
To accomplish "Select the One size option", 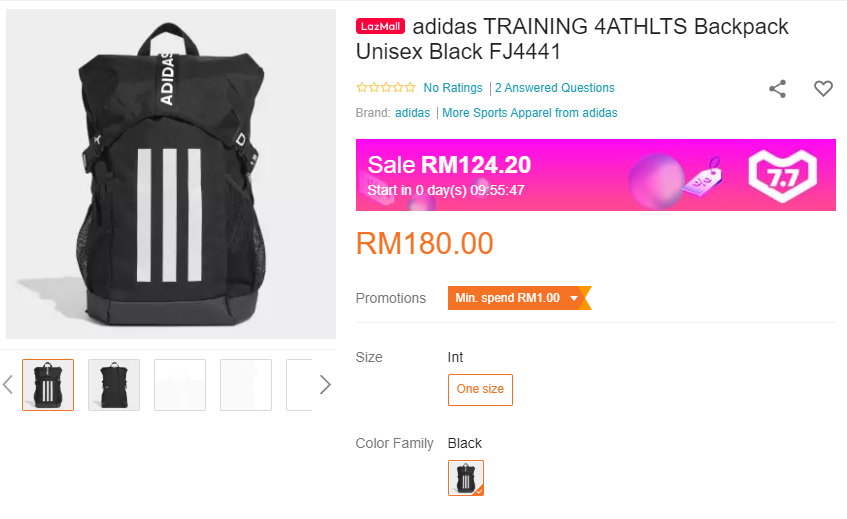I will [x=480, y=389].
